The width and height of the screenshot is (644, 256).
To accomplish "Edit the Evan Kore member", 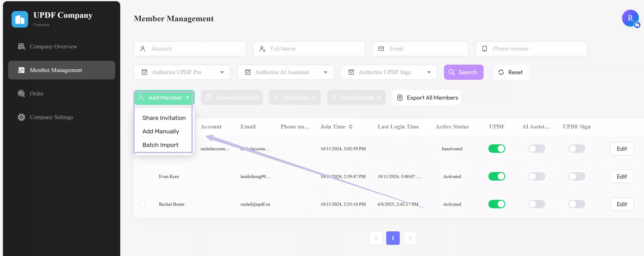I will (x=622, y=176).
